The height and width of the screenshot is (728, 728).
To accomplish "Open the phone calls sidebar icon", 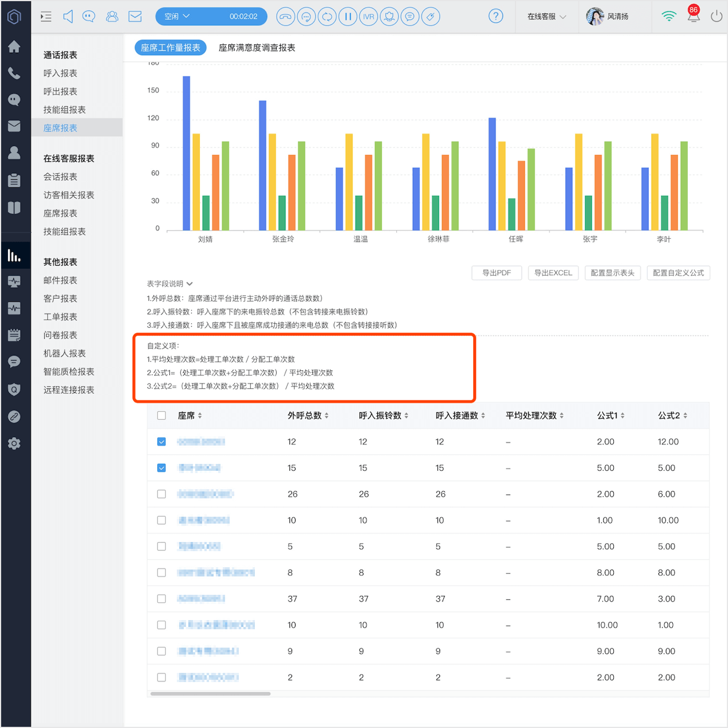I will pos(14,73).
